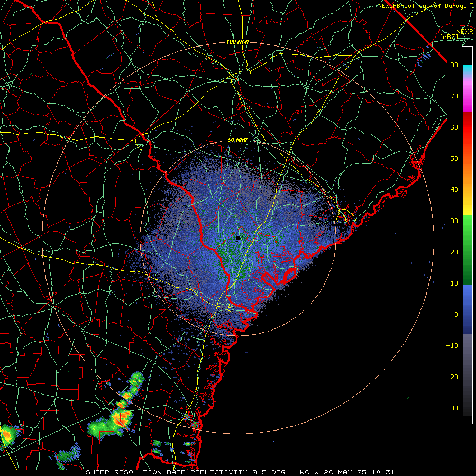Click the green segment of the color bar
This screenshot has height=476, width=476.
click(467, 250)
